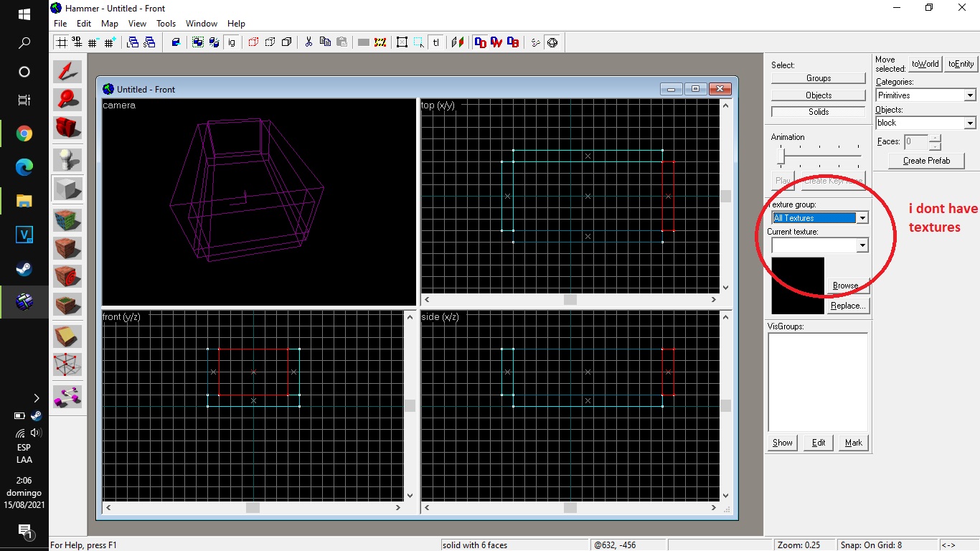Viewport: 980px width, 551px height.
Task: Open the File menu
Action: (x=60, y=23)
